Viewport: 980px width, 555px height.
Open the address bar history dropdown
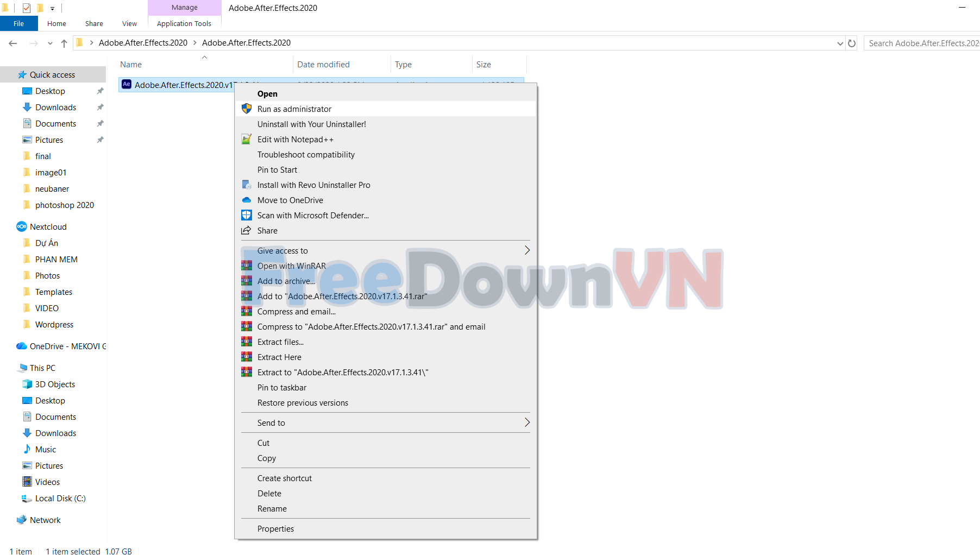pyautogui.click(x=840, y=43)
